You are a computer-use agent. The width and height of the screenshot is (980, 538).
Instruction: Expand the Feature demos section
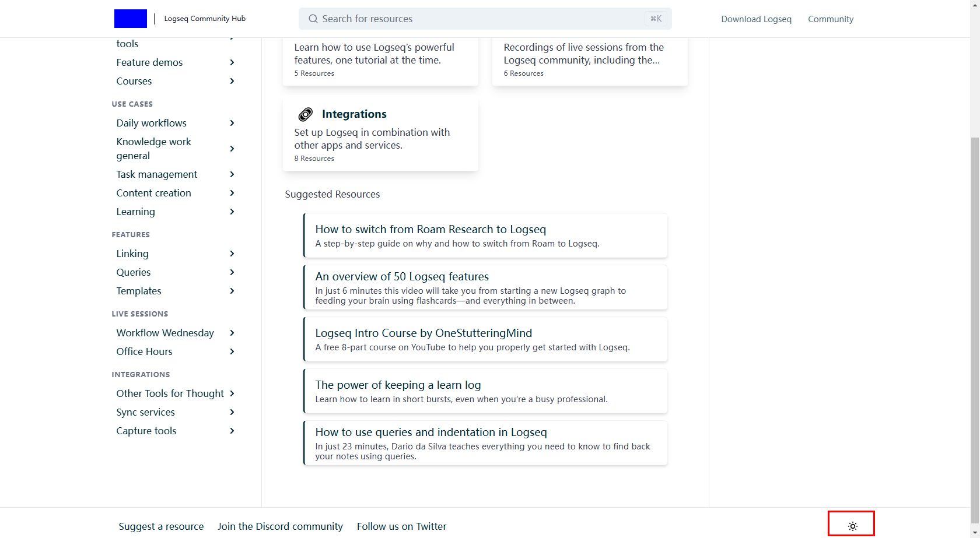(232, 62)
